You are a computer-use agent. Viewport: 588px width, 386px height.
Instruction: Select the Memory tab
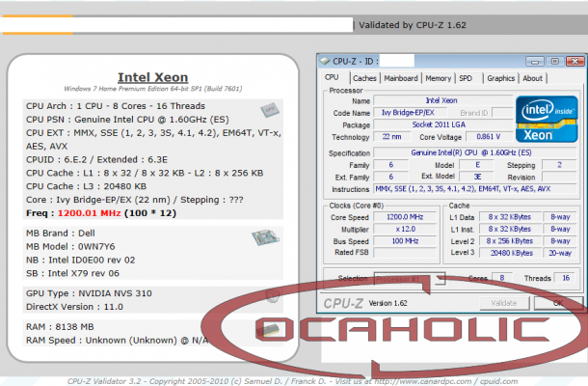[438, 78]
